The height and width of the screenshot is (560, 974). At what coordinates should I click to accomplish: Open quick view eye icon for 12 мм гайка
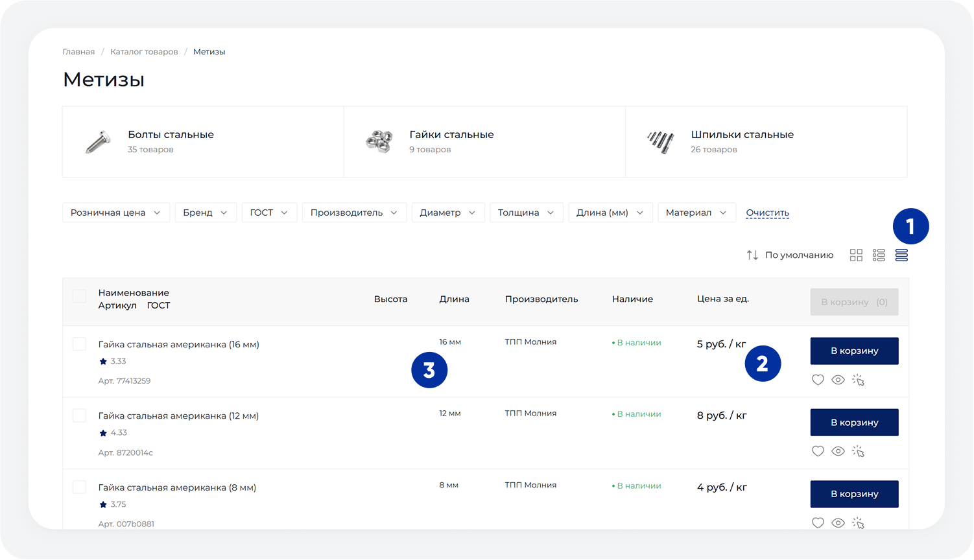(x=838, y=451)
